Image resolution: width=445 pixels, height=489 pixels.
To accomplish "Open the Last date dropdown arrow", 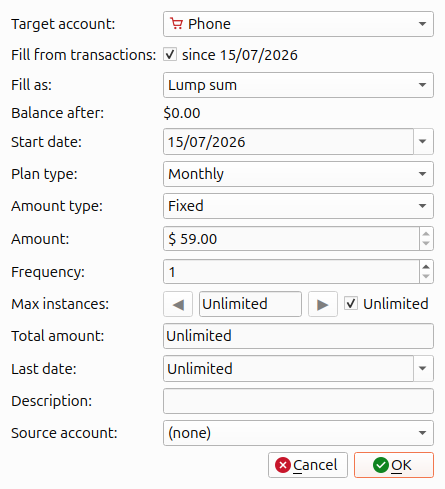I will pyautogui.click(x=423, y=368).
